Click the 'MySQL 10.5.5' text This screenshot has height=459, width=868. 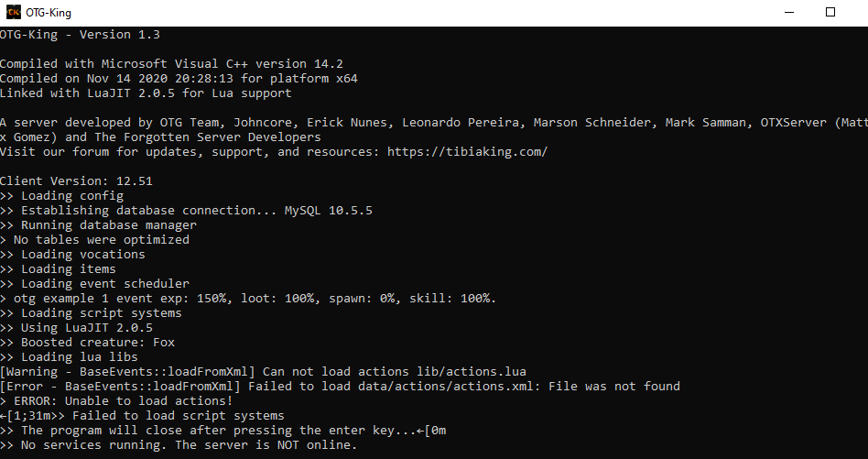(329, 211)
